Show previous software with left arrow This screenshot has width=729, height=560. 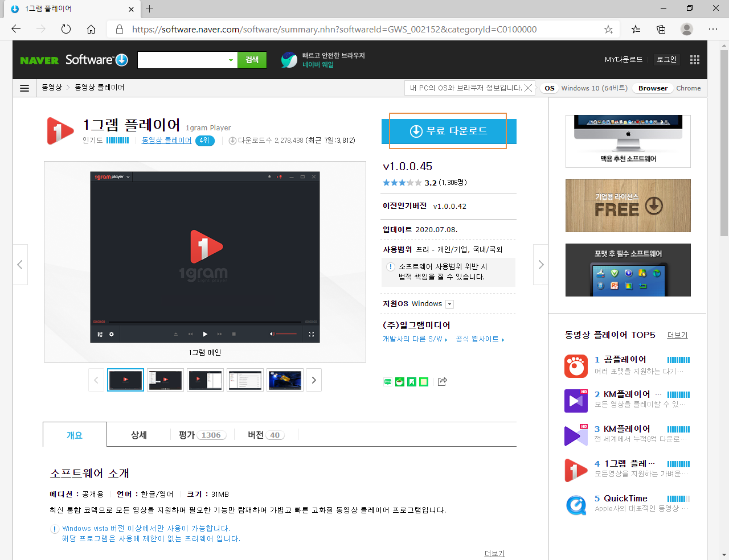[20, 265]
